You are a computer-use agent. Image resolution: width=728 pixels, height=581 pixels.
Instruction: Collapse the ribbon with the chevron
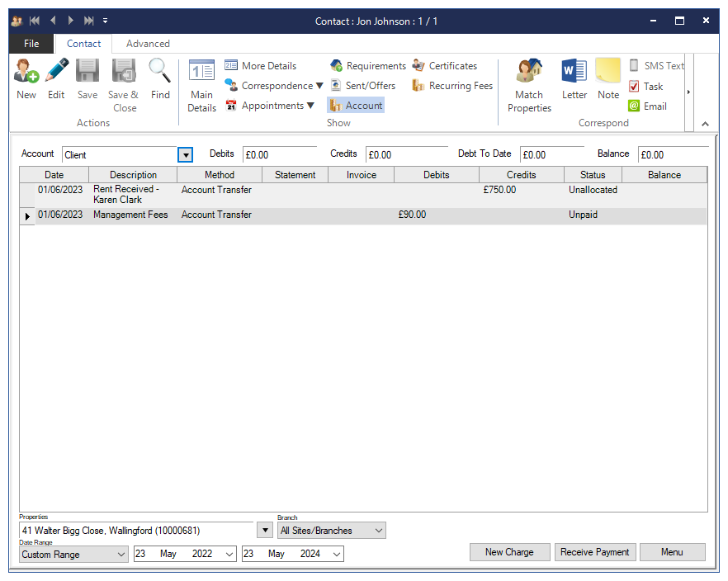tap(705, 124)
